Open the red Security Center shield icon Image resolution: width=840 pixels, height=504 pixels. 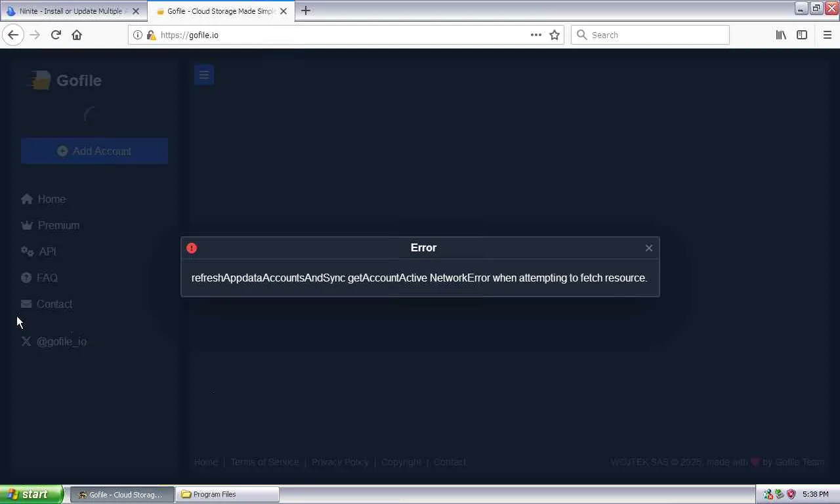coord(791,494)
